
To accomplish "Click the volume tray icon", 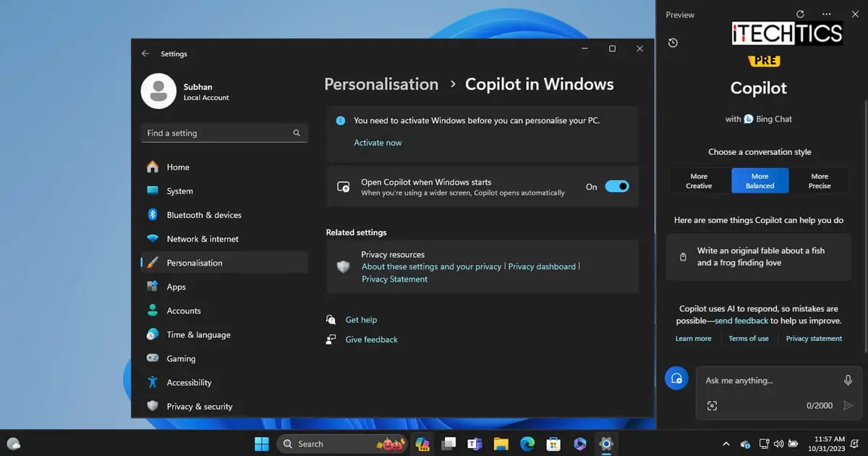I will point(778,444).
